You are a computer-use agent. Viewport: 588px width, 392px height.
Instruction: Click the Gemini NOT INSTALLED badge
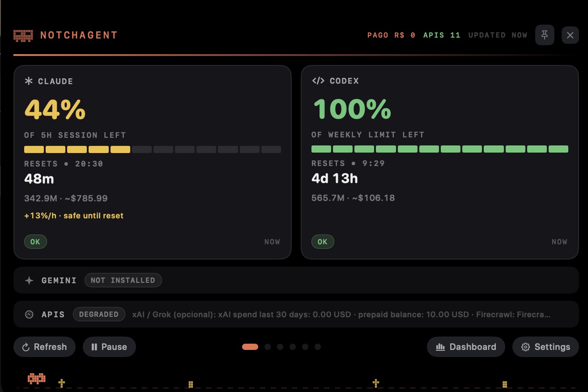(123, 280)
